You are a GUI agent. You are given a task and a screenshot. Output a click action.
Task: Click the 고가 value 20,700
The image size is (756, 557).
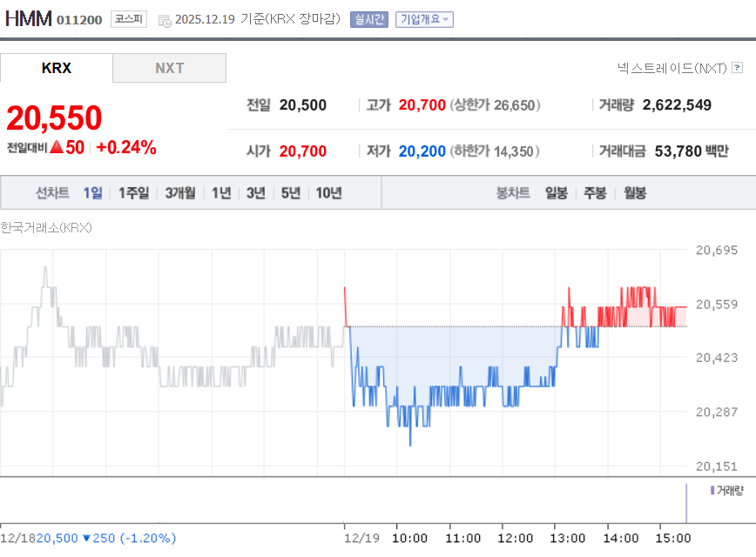pyautogui.click(x=422, y=105)
